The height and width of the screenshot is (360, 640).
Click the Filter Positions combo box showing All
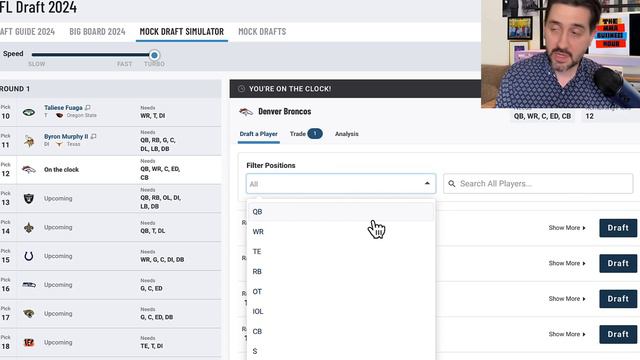pos(341,184)
